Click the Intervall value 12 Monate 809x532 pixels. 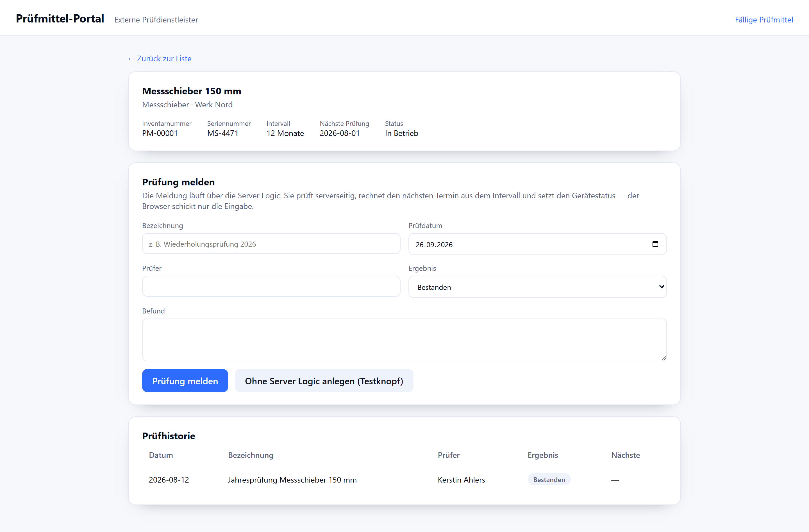285,133
